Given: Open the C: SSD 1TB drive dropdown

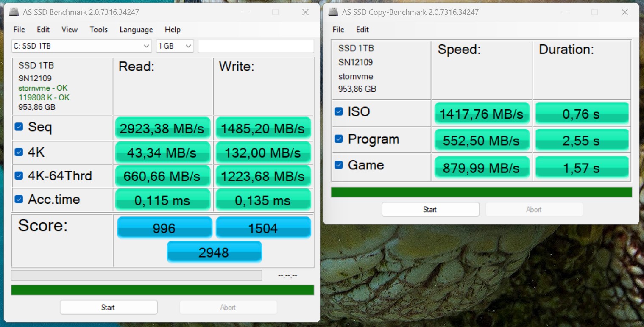Looking at the screenshot, I should point(81,46).
